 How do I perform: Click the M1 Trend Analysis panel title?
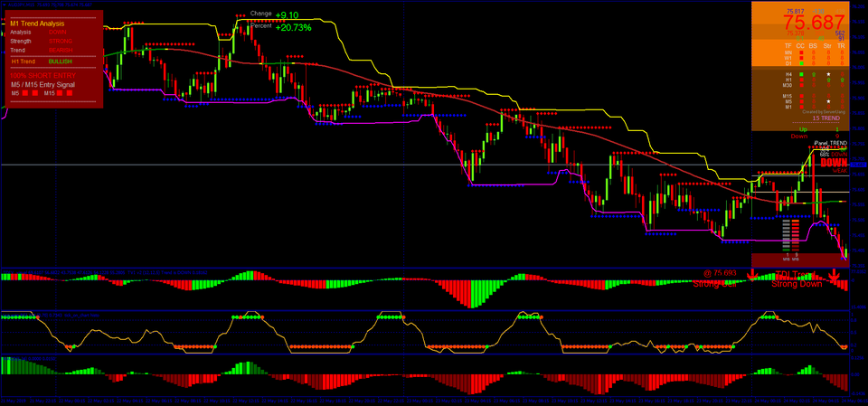coord(39,22)
